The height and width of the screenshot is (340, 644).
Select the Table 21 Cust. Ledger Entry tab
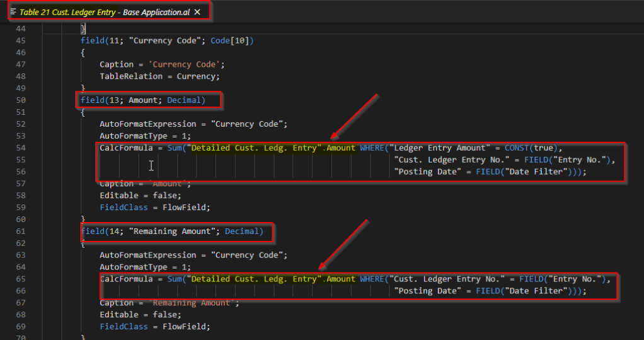(x=101, y=12)
